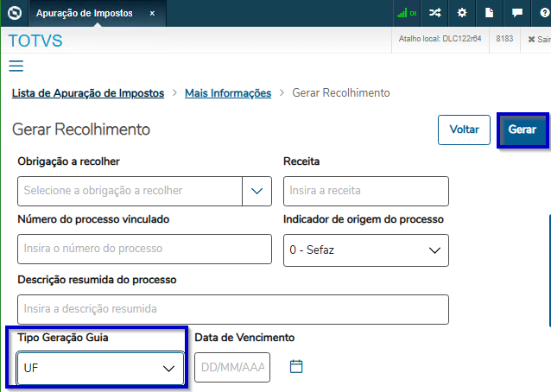Navigate to Mais Informações breadcrumb

[x=228, y=92]
